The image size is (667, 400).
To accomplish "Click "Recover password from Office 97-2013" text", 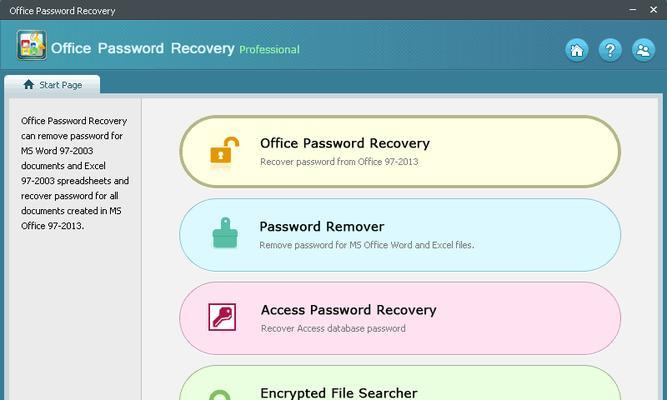I will (x=339, y=162).
